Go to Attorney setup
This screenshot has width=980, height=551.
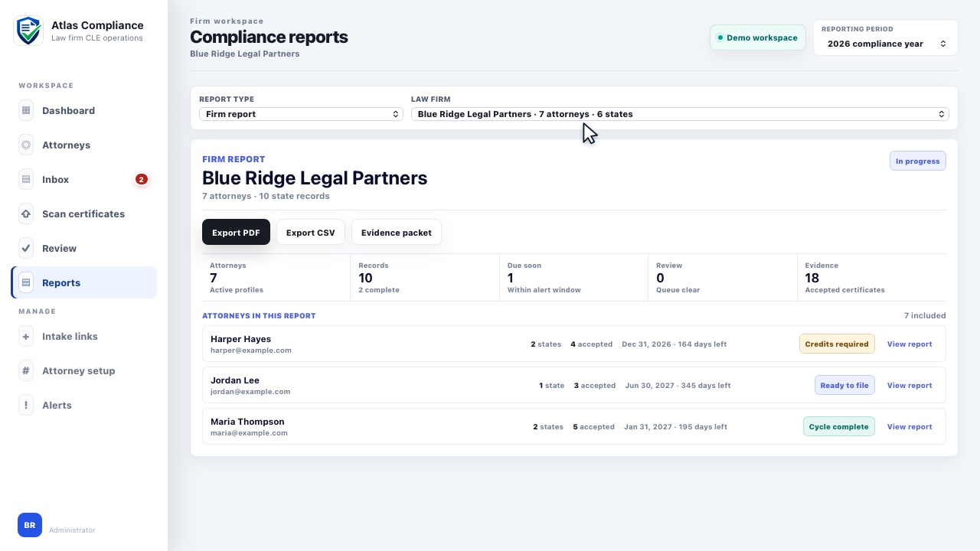click(84, 370)
